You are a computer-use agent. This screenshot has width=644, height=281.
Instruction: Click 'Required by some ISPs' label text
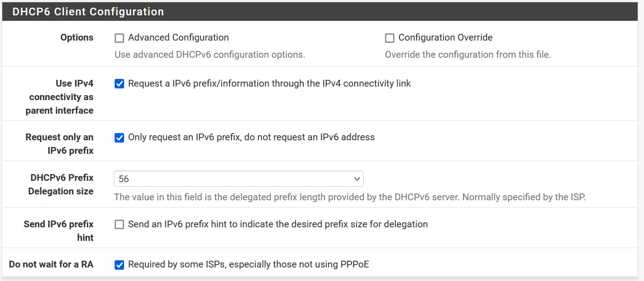coord(248,264)
